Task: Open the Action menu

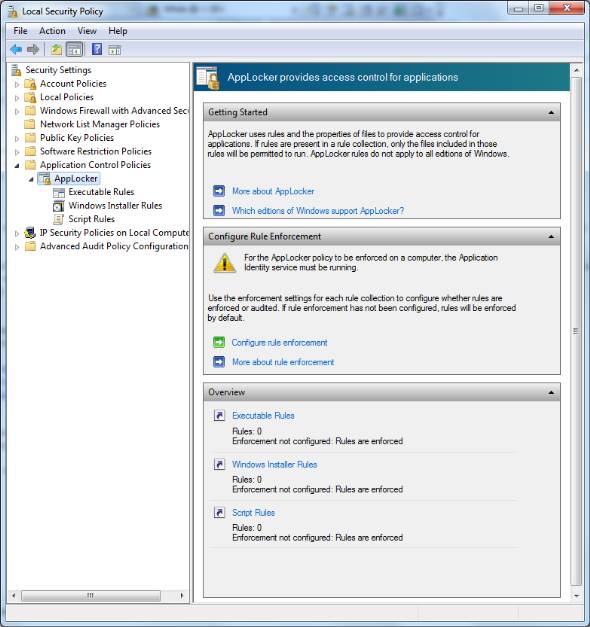Action: click(52, 31)
